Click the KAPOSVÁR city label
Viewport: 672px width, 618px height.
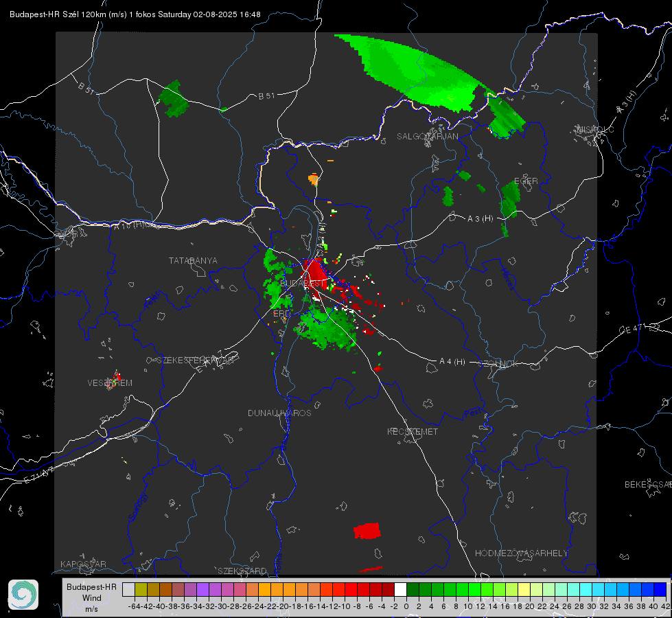click(83, 564)
